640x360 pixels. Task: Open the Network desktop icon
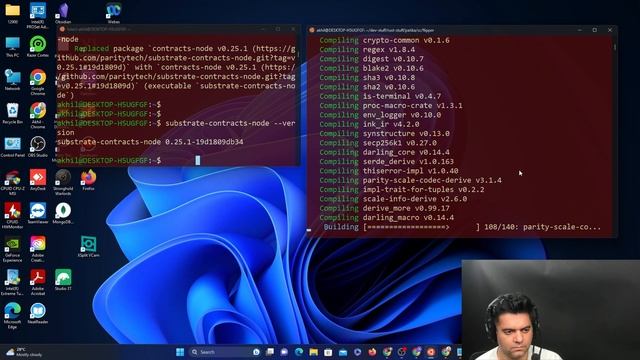pos(12,80)
